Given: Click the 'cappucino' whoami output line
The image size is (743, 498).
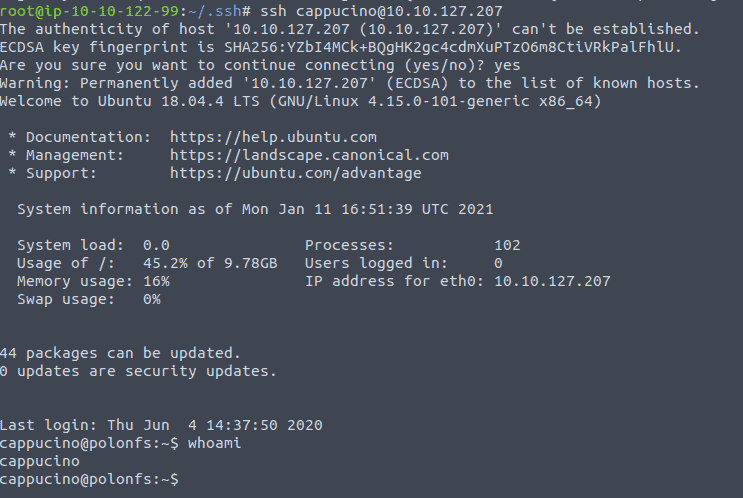Looking at the screenshot, I should (40, 462).
